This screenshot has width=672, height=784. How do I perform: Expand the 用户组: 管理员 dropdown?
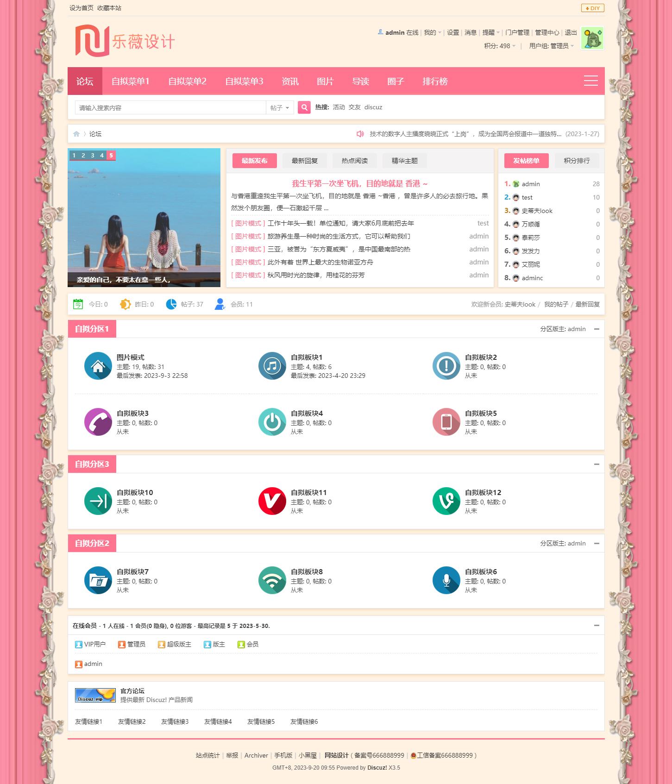tap(551, 46)
